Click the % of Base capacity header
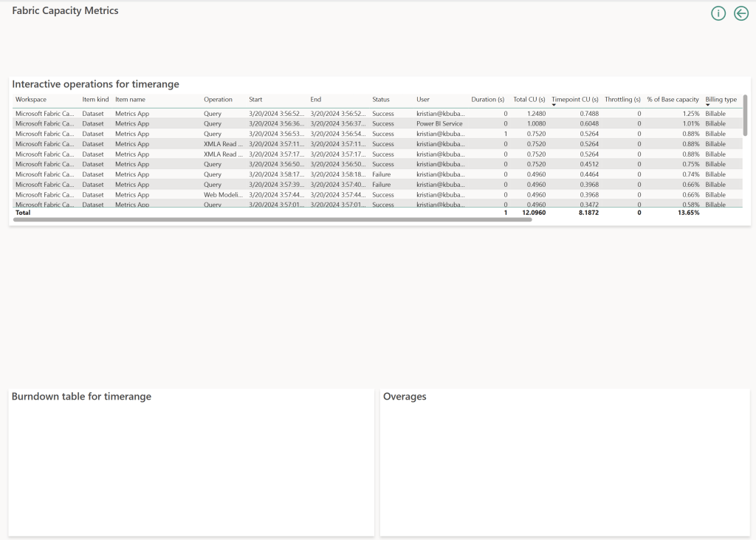The width and height of the screenshot is (756, 540). click(673, 99)
